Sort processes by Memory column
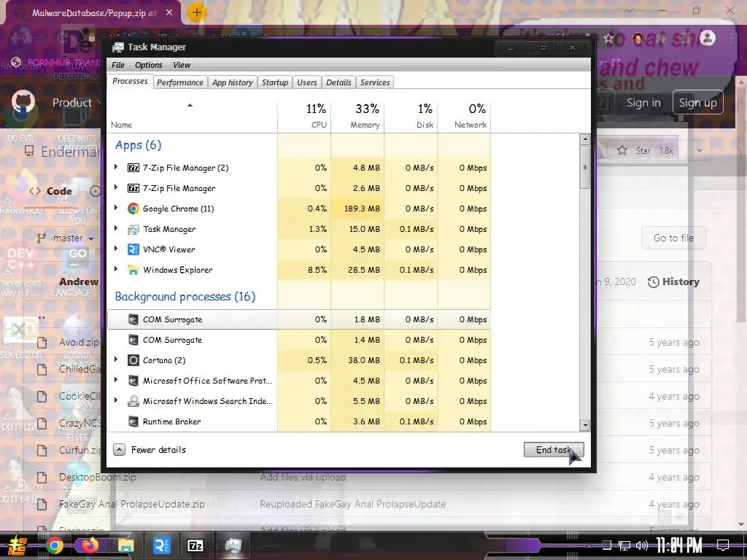 click(357, 116)
